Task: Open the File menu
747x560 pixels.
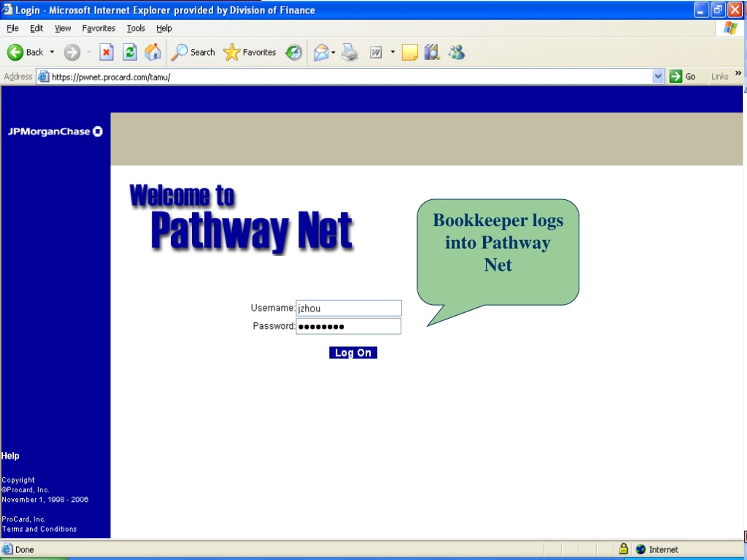Action: click(13, 28)
